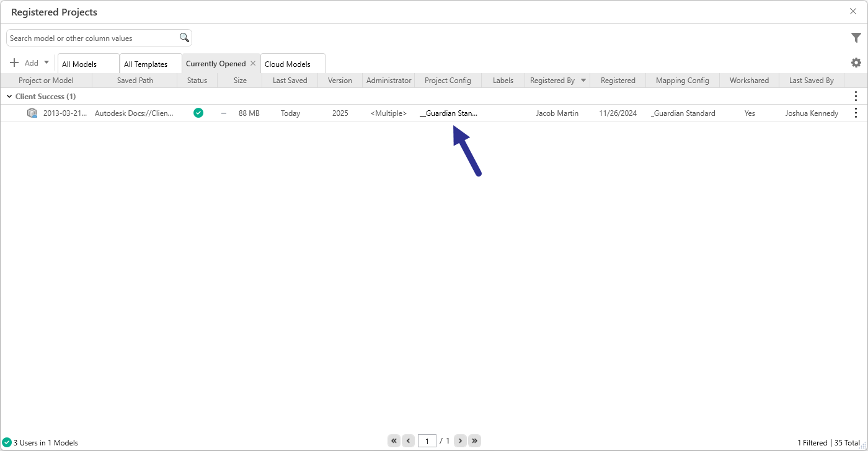Close the Currently Opened tab

pos(253,63)
